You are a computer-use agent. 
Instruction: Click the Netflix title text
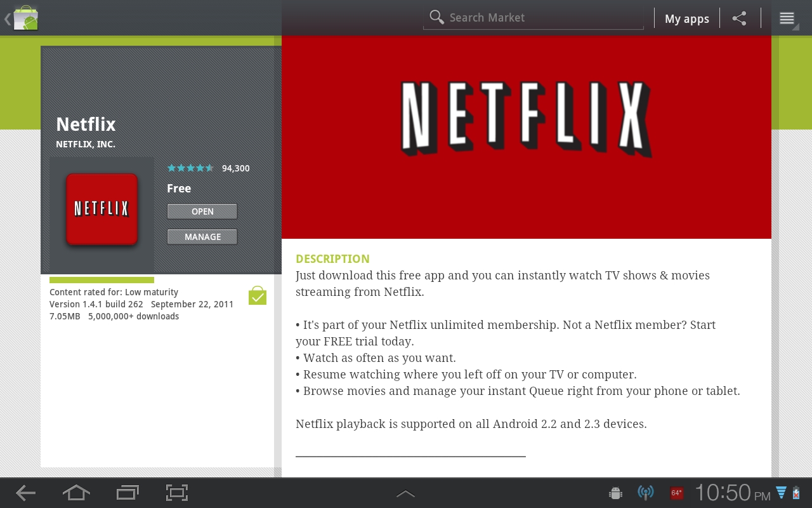point(86,124)
